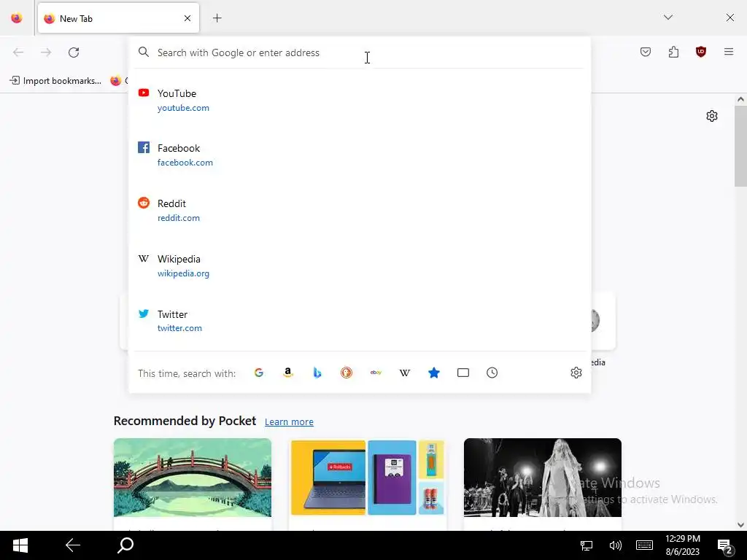747x560 pixels.
Task: Open the Extensions puzzle icon
Action: pos(673,52)
